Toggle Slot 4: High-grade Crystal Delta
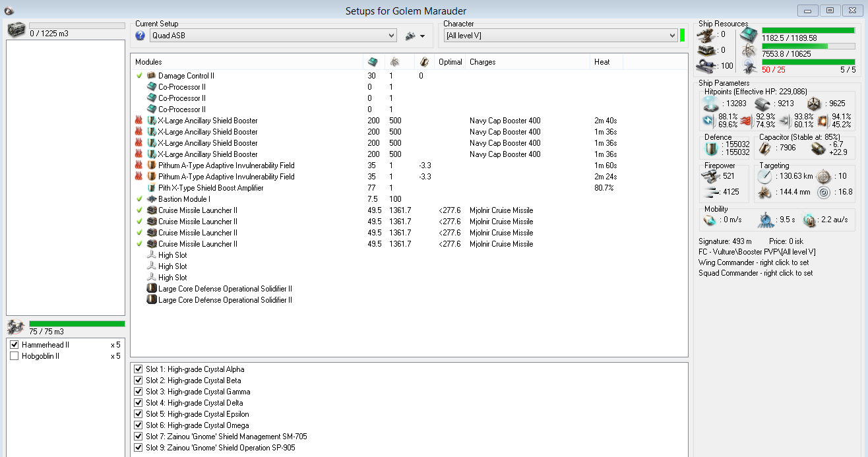Screen dimensions: 868x457 click(138, 403)
